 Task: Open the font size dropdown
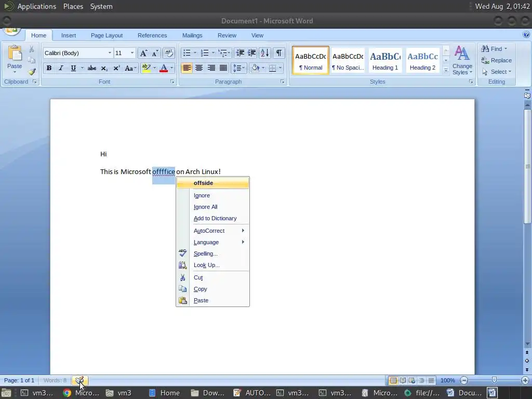[132, 53]
